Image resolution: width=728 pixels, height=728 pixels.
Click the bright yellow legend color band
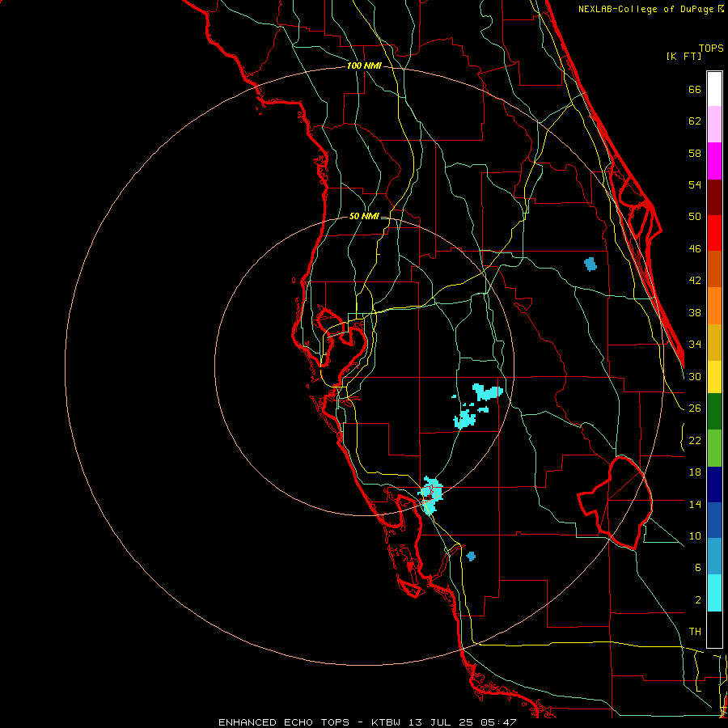click(714, 377)
